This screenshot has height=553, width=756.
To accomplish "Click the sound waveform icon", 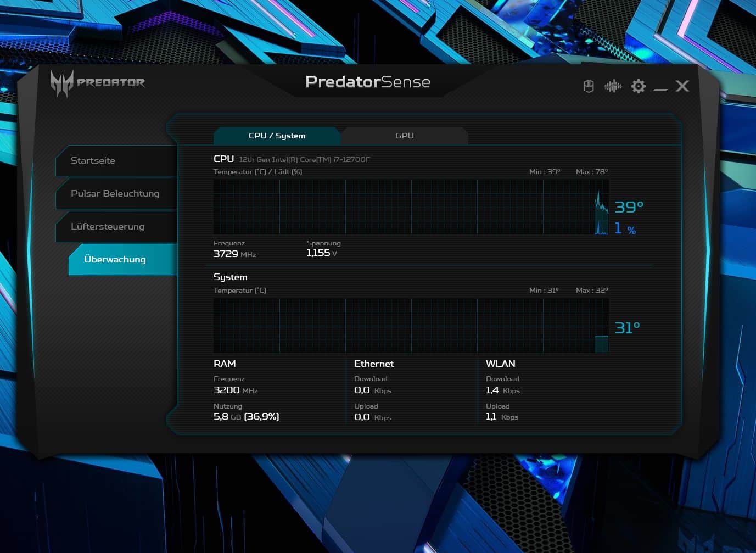I will 613,86.
